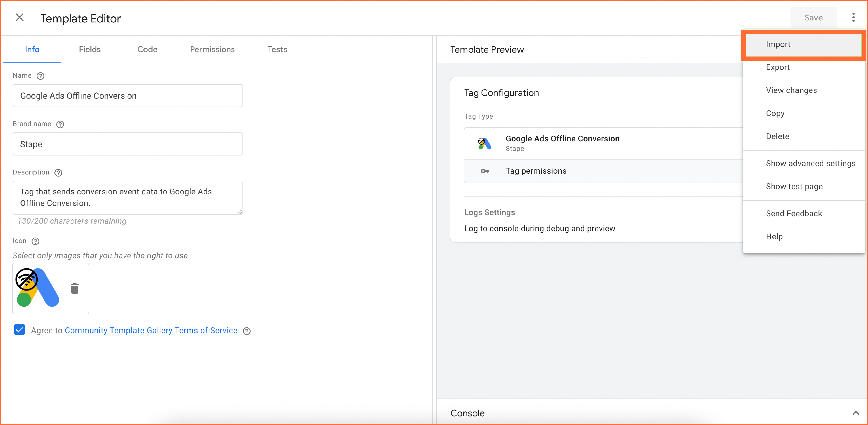Select the Google Ads Offline Conversion tag type
The height and width of the screenshot is (425, 868).
603,143
